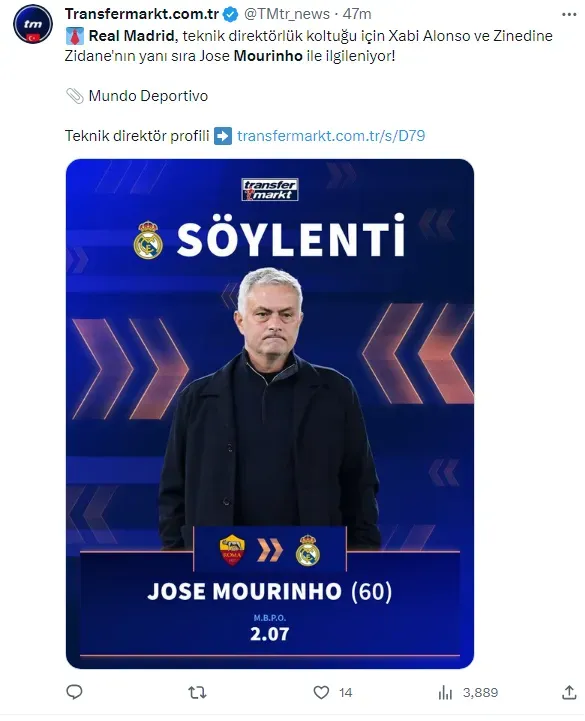Click the blue verified badge
585x721 pixels.
pyautogui.click(x=230, y=15)
